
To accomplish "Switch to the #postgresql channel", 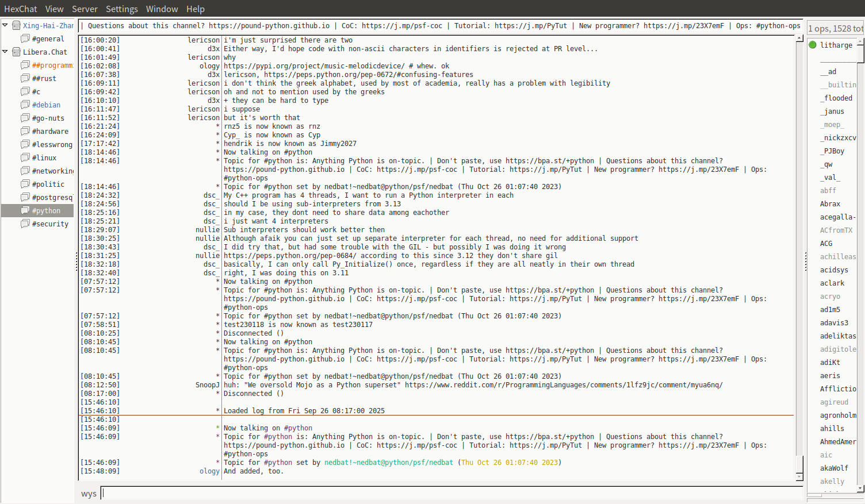I will click(52, 197).
